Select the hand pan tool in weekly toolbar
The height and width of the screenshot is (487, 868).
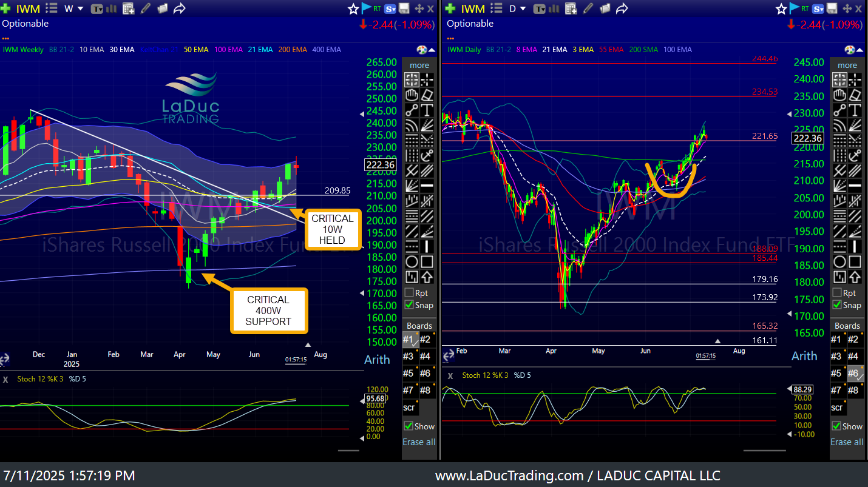point(412,95)
